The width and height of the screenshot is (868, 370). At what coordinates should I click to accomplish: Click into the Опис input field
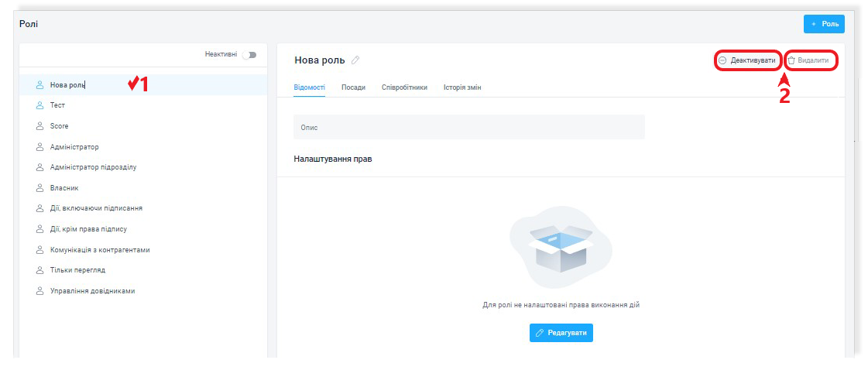tap(468, 127)
